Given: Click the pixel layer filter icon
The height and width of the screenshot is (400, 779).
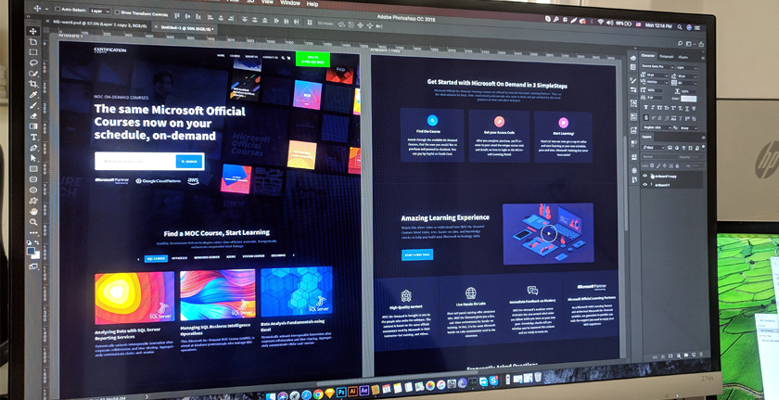Looking at the screenshot, I should click(670, 148).
